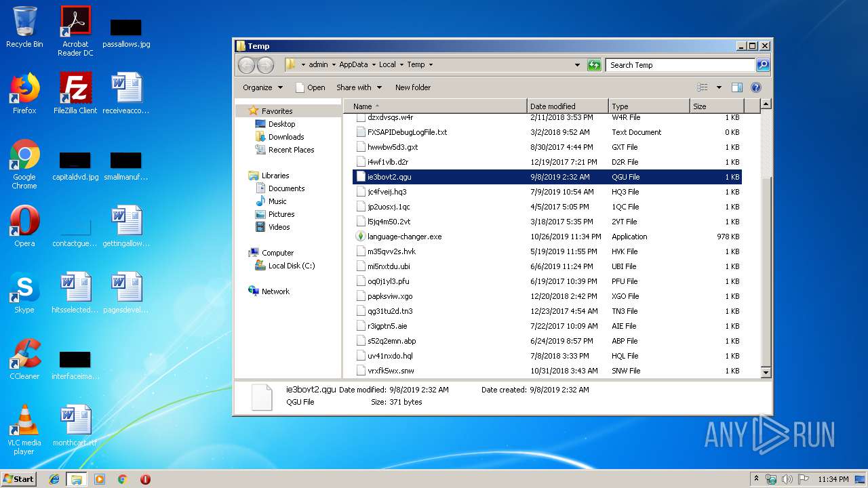Select language-changer.exe file
The image size is (868, 488).
coord(547,237)
